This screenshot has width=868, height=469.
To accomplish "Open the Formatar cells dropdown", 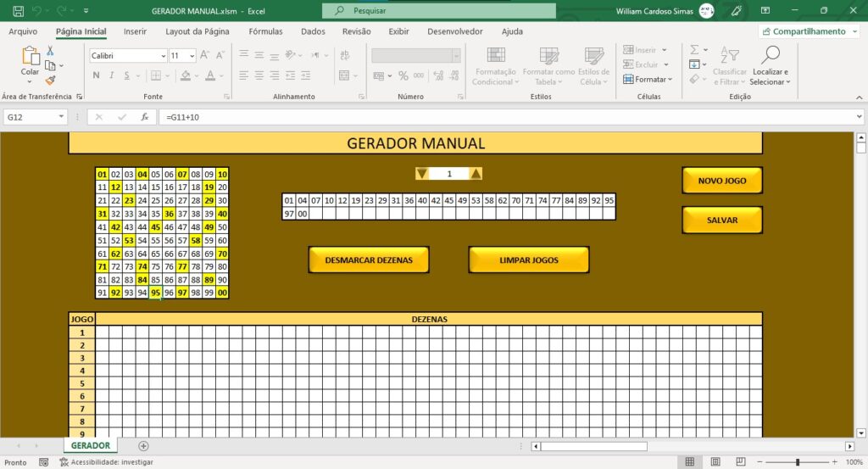I will click(648, 79).
